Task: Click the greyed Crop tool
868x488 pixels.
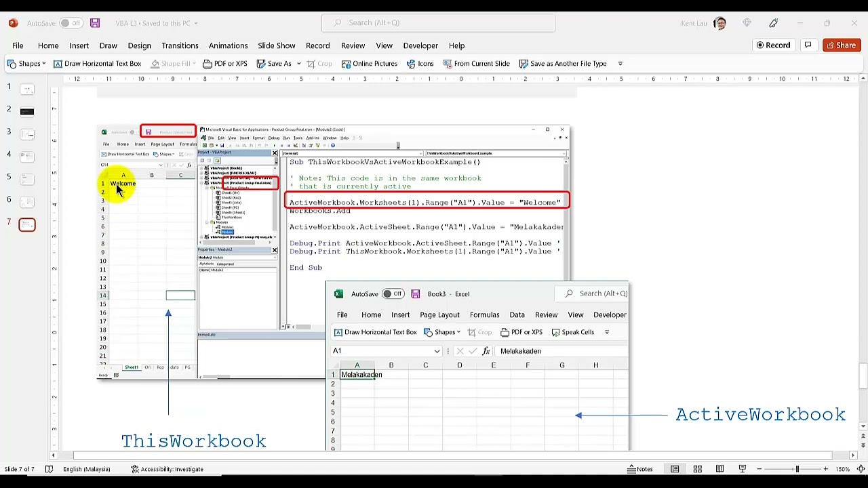Action: click(319, 64)
